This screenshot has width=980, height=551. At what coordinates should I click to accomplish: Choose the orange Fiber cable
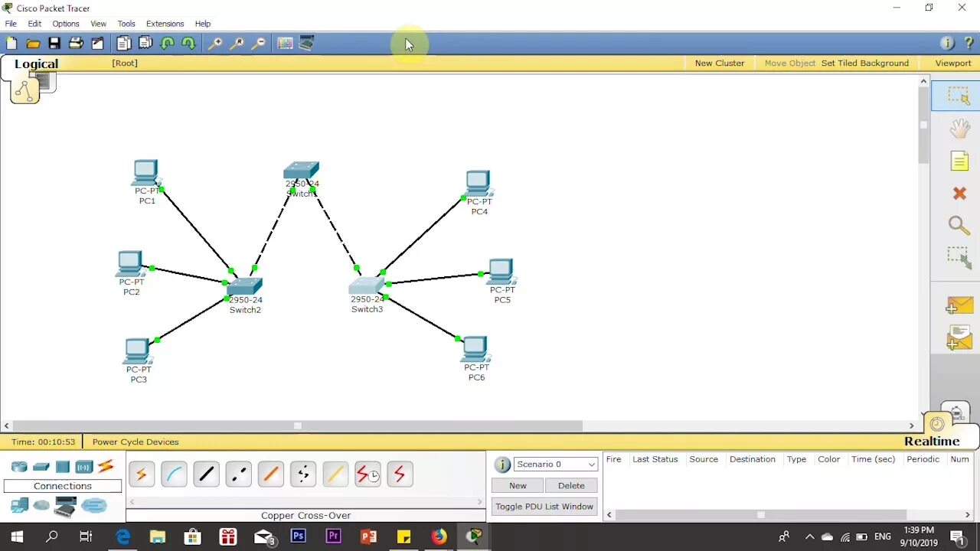[x=270, y=474]
